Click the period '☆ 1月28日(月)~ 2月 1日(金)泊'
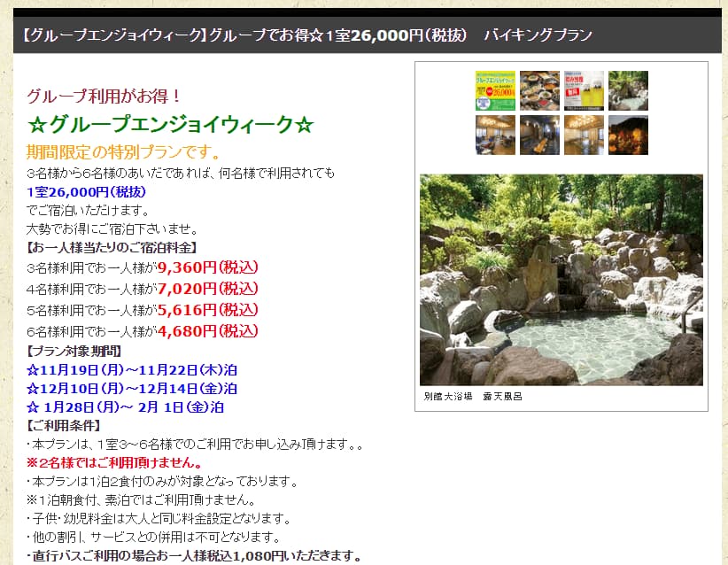The width and height of the screenshot is (728, 565). tap(126, 407)
